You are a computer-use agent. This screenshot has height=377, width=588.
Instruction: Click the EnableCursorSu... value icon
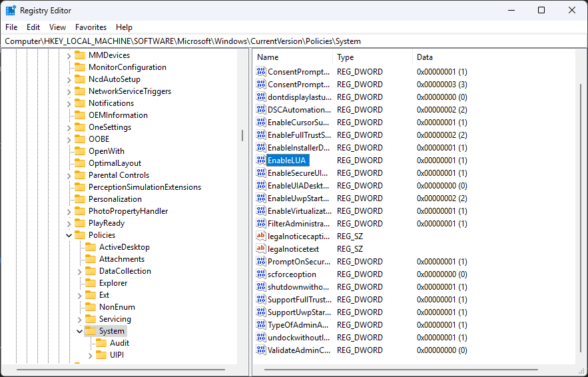(260, 123)
